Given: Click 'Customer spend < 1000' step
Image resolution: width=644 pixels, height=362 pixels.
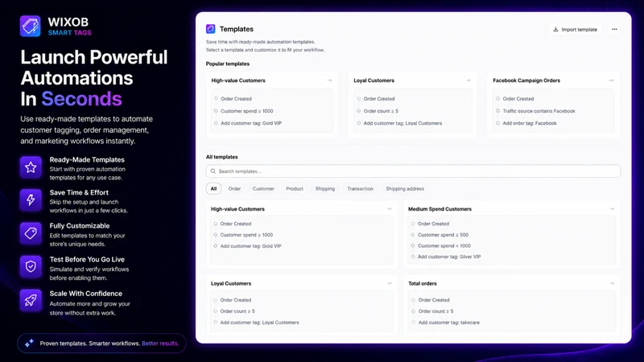Looking at the screenshot, I should tap(444, 245).
